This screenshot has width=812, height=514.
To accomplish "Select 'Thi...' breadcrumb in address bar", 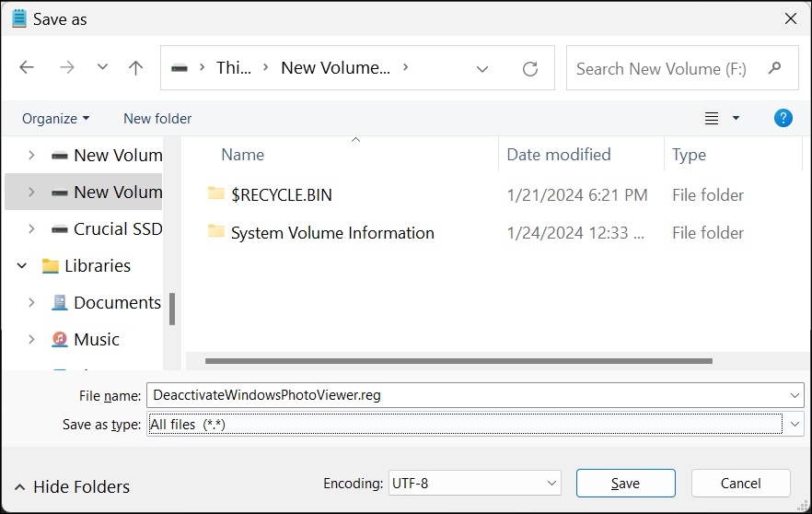I will tap(234, 68).
